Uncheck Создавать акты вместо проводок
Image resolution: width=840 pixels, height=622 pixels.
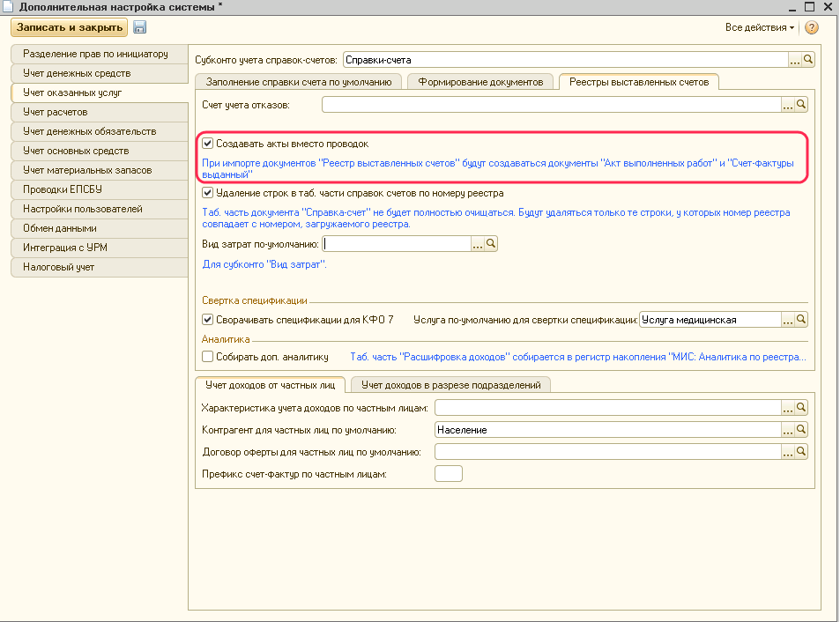(208, 143)
